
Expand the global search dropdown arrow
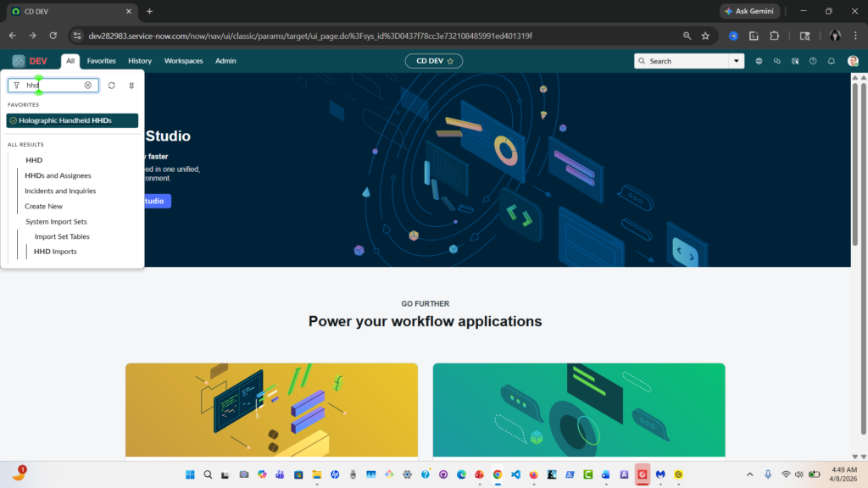735,61
